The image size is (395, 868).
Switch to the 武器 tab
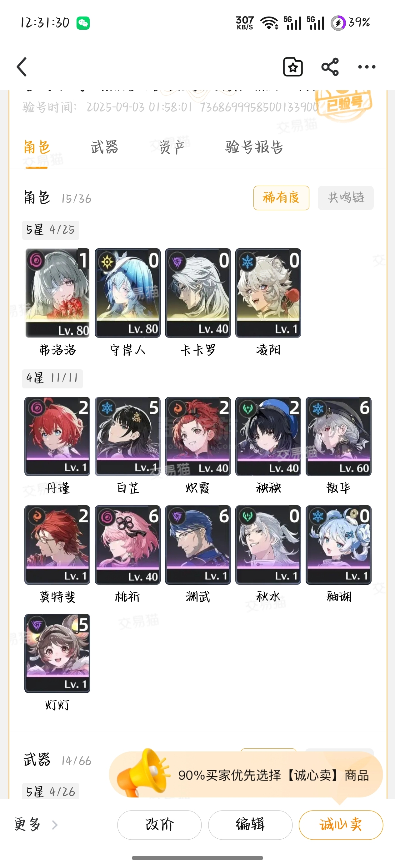tap(105, 147)
